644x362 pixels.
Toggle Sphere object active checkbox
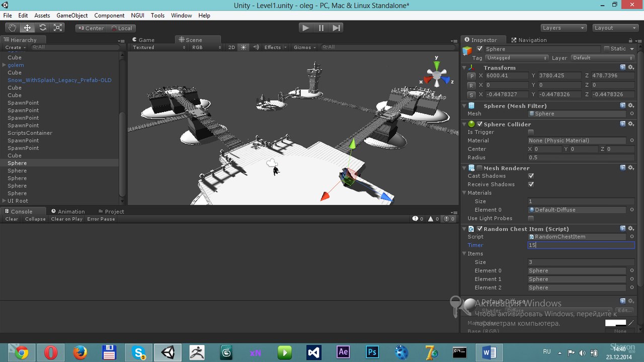[479, 49]
